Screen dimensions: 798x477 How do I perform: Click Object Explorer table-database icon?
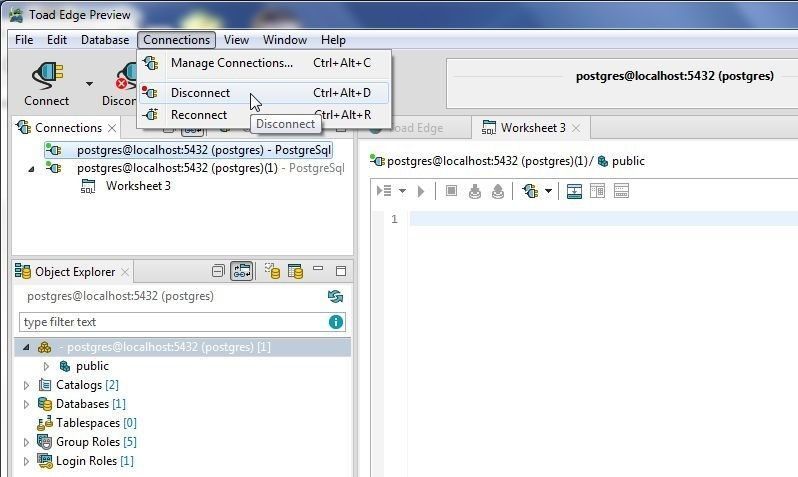coord(295,271)
